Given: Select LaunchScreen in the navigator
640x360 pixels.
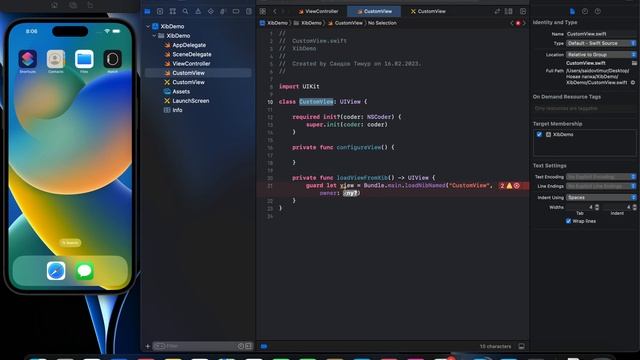Looking at the screenshot, I should pos(191,101).
